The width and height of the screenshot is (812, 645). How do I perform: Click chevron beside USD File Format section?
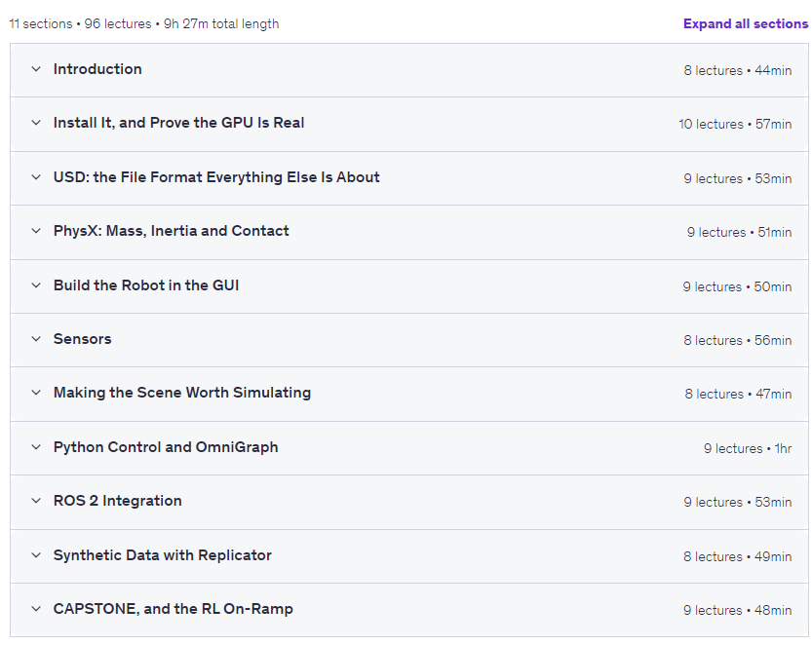[x=36, y=177]
